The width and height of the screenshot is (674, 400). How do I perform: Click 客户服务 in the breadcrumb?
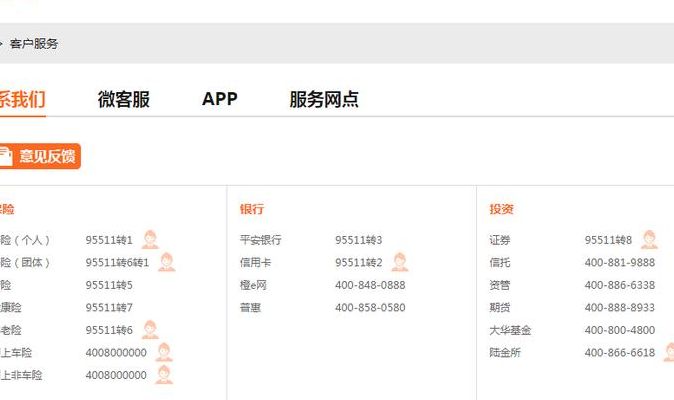[34, 43]
